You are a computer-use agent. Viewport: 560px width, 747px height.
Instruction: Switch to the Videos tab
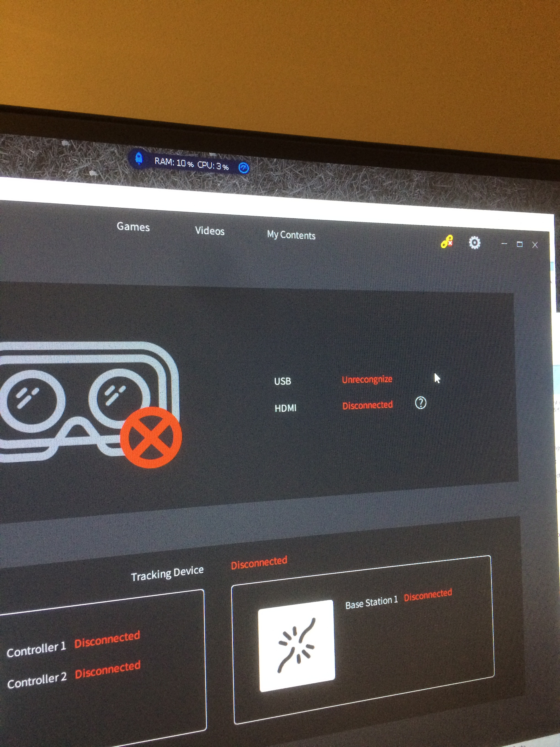[210, 231]
